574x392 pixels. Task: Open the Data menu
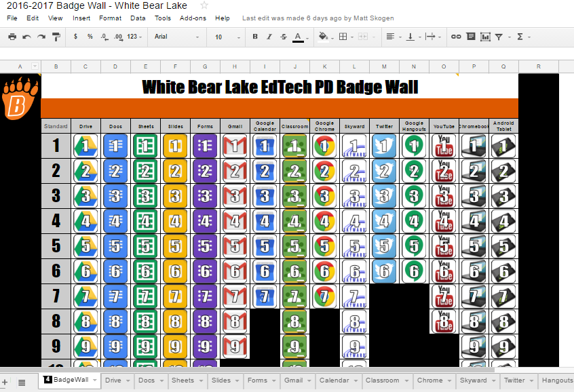click(x=138, y=18)
